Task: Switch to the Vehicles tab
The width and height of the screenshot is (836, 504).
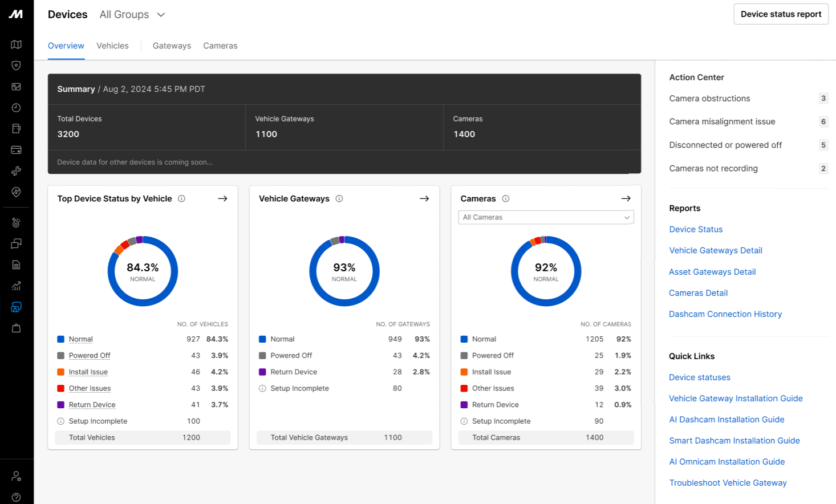Action: pos(112,46)
